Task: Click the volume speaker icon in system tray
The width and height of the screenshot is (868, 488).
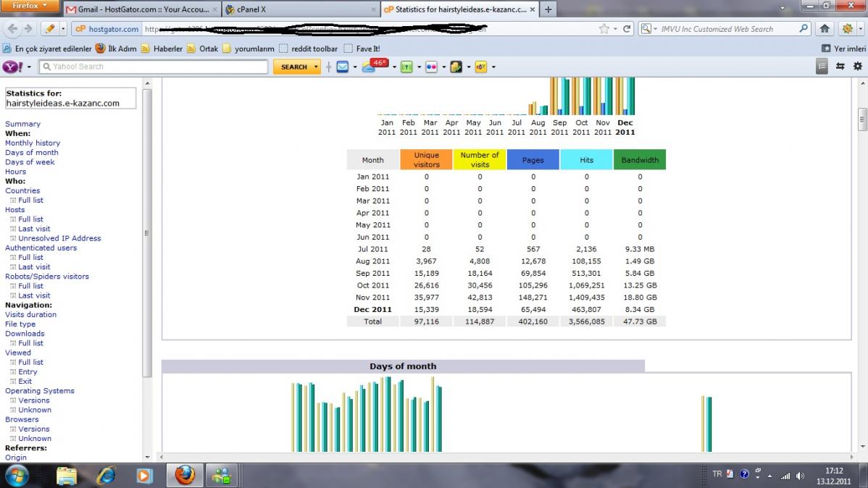Action: 800,476
